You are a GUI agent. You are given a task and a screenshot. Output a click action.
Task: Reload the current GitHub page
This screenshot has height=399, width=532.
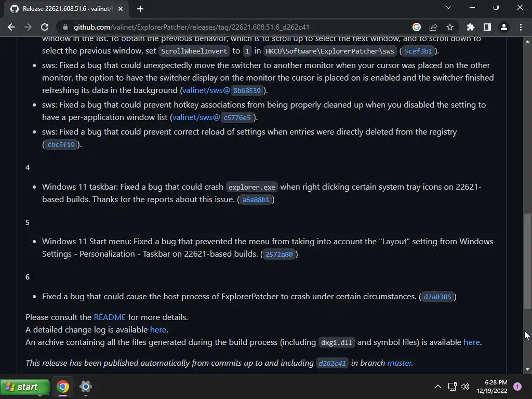click(45, 27)
